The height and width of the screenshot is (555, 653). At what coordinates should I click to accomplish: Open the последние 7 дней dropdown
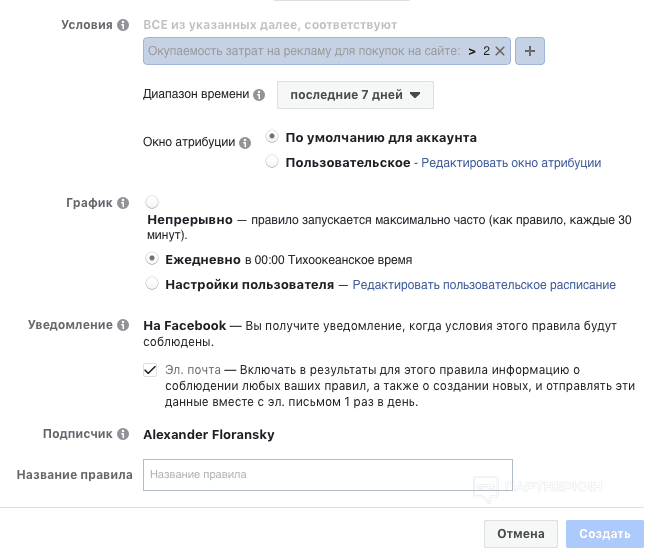point(355,95)
